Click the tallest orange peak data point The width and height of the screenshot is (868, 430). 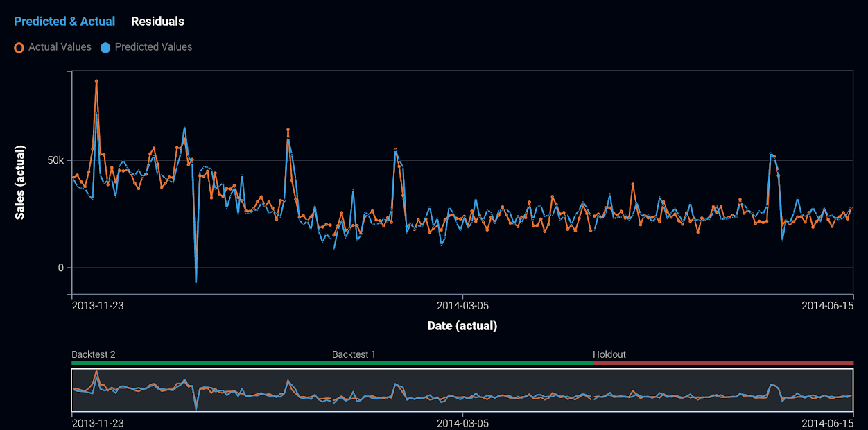pos(96,81)
